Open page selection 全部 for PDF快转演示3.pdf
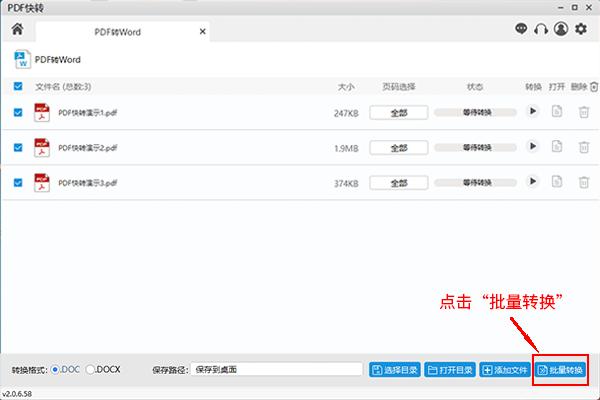This screenshot has width=600, height=400. tap(399, 183)
